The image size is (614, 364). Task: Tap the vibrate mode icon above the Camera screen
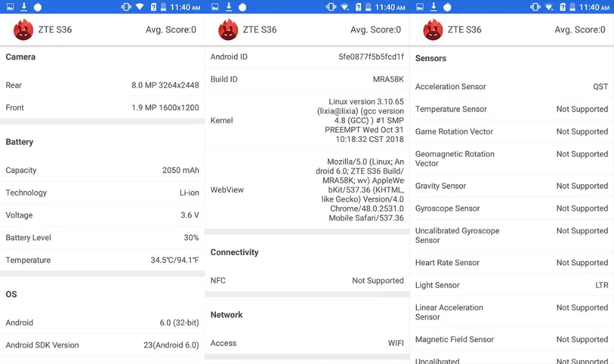pos(126,7)
